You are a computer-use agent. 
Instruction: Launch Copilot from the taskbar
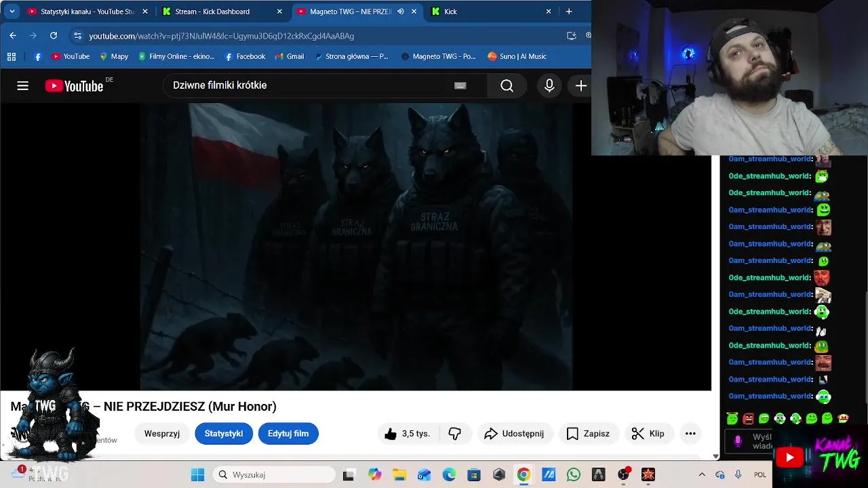click(x=374, y=475)
